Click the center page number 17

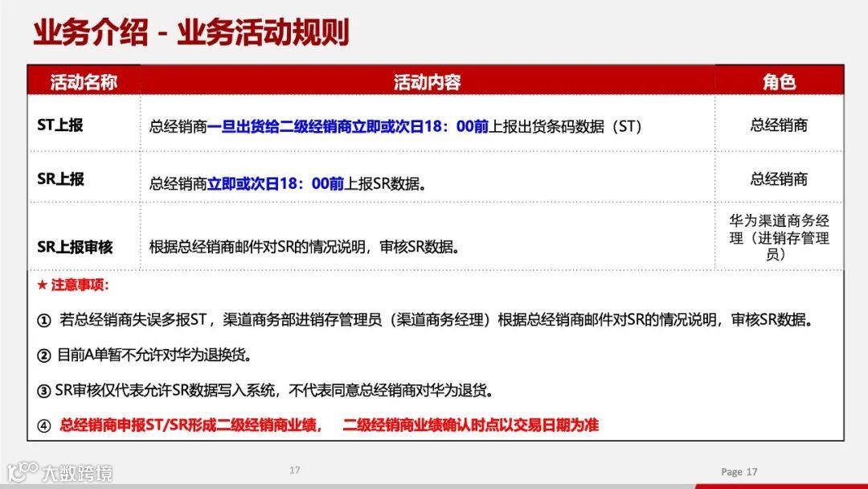tap(294, 471)
